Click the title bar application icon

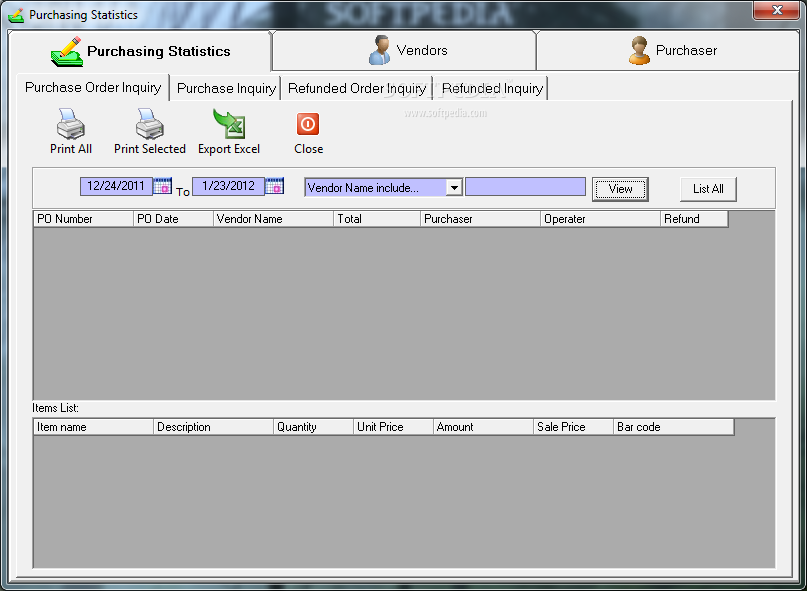click(x=16, y=15)
